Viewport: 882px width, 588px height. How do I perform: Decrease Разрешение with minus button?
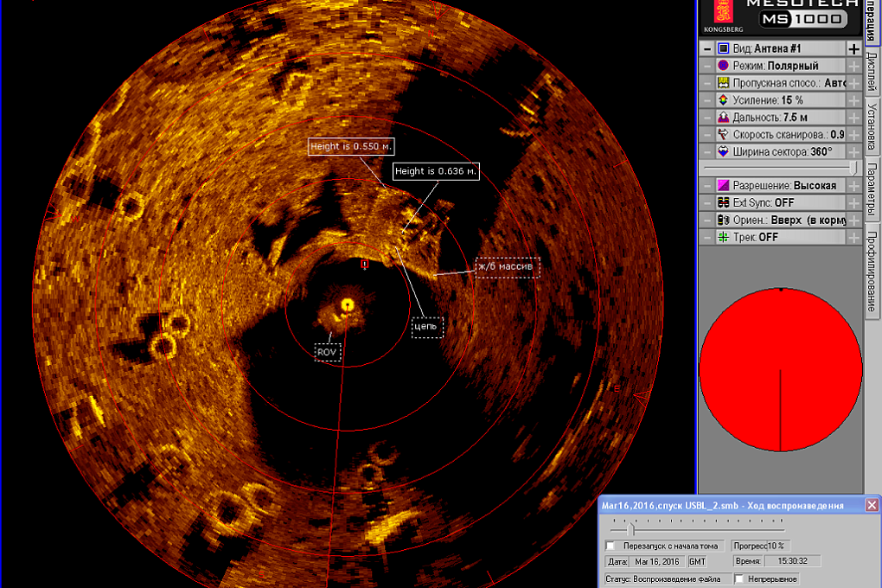coord(707,186)
